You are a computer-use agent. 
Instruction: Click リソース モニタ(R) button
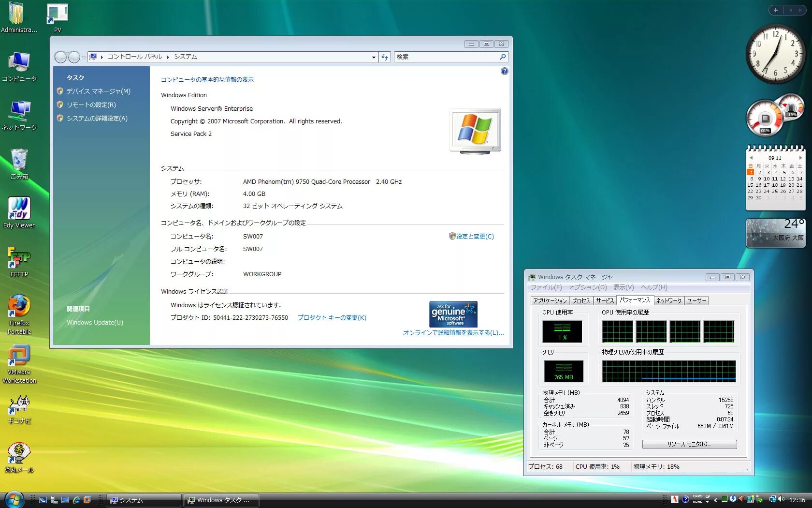point(689,444)
